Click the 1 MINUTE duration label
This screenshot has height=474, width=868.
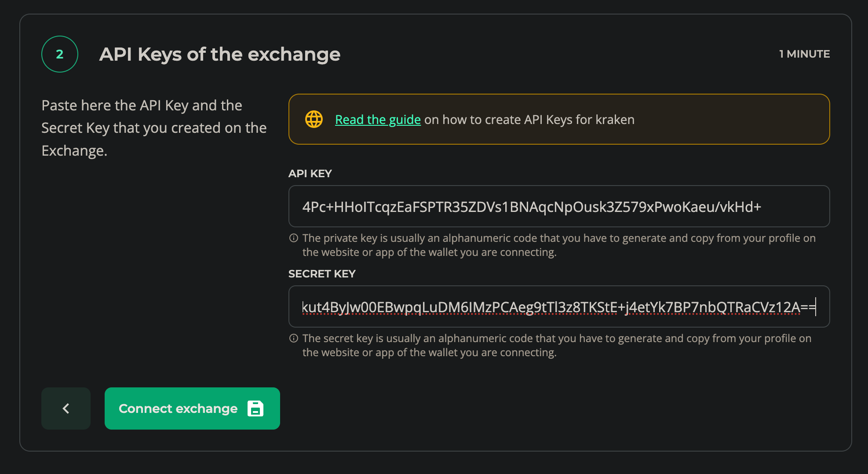pyautogui.click(x=804, y=54)
